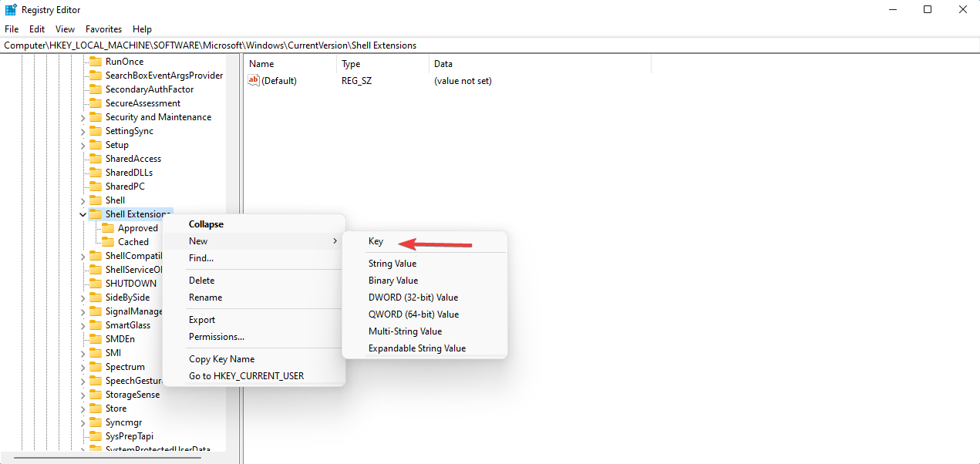Viewport: 980px width, 464px height.
Task: Click the Data column header
Action: [540, 64]
